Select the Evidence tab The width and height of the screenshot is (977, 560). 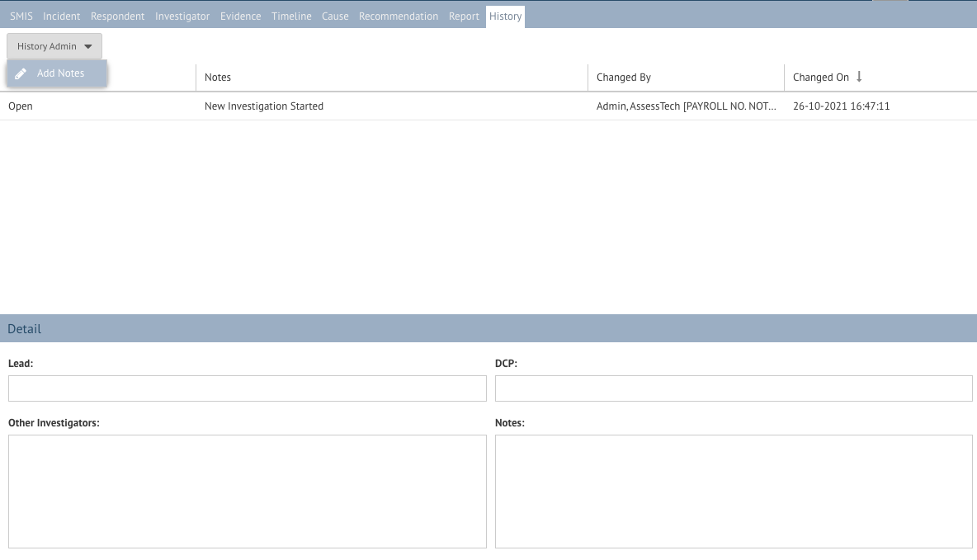[240, 16]
